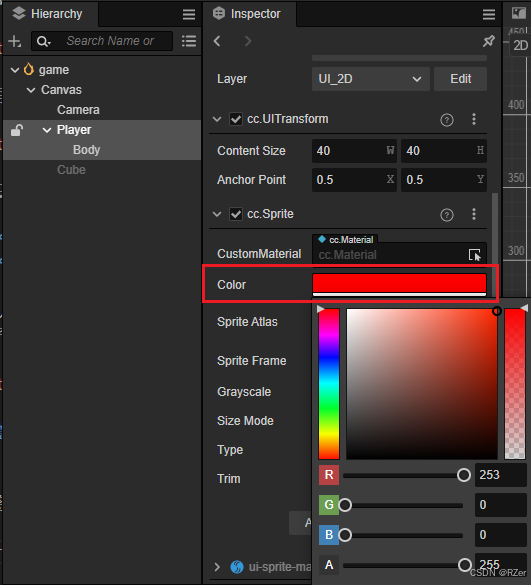Image resolution: width=531 pixels, height=585 pixels.
Task: Click the B channel slider handle
Action: (345, 535)
